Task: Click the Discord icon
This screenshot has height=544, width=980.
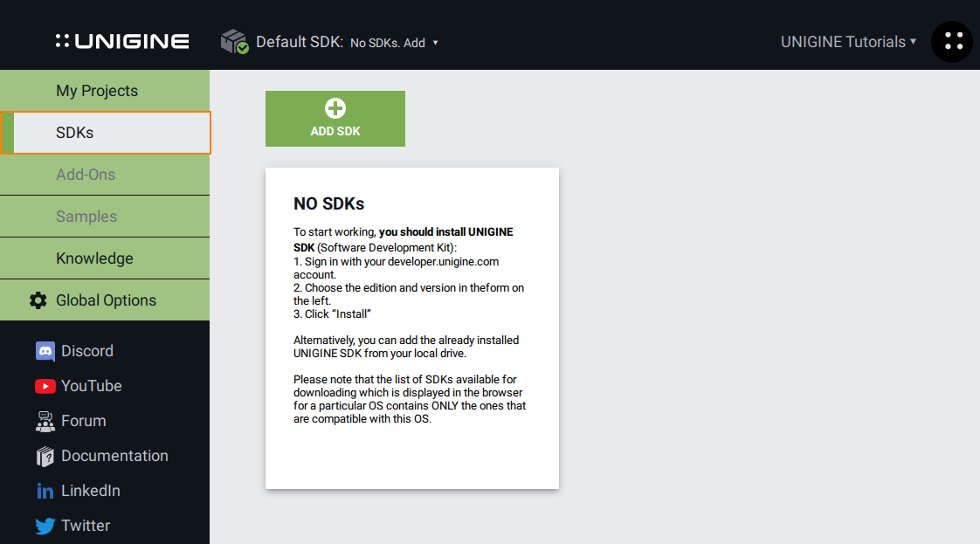Action: tap(45, 351)
